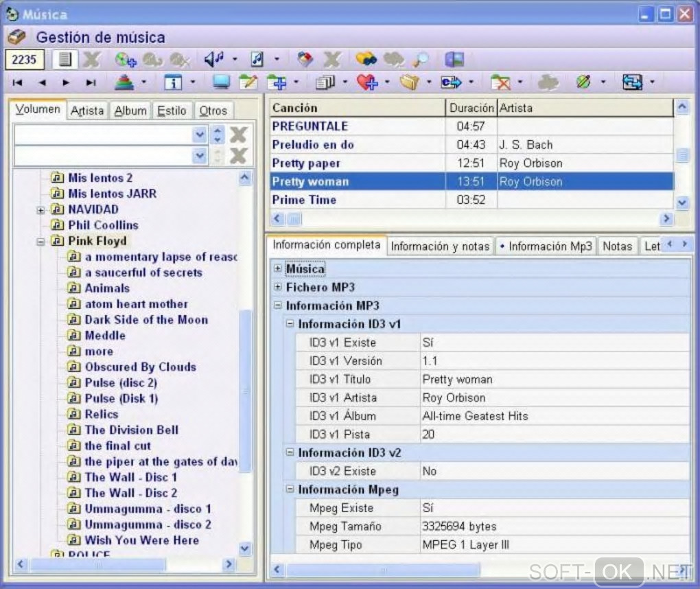
Task: Click the Duración column header
Action: click(x=471, y=108)
